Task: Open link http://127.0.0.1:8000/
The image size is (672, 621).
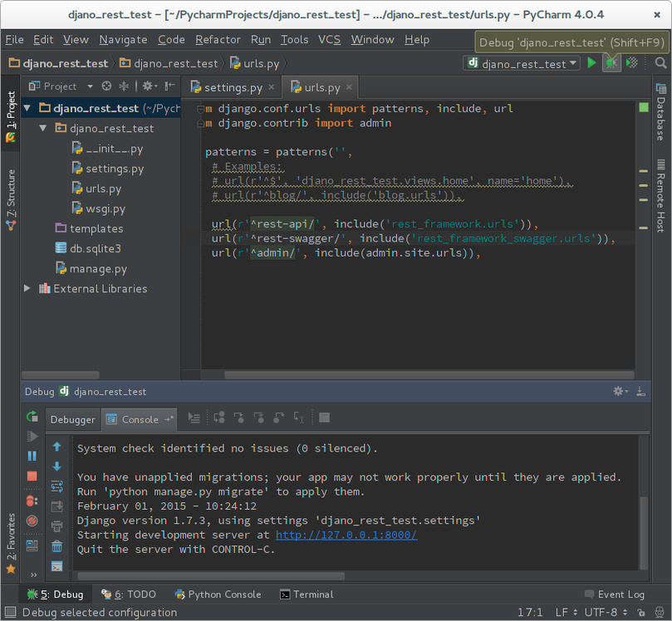Action: click(x=346, y=535)
